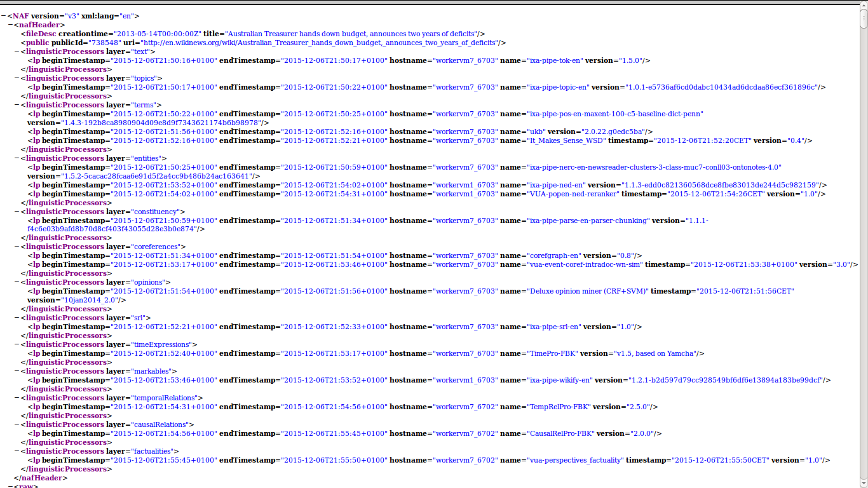Collapse linguisticProcessors layer "opinions" node

tap(17, 282)
